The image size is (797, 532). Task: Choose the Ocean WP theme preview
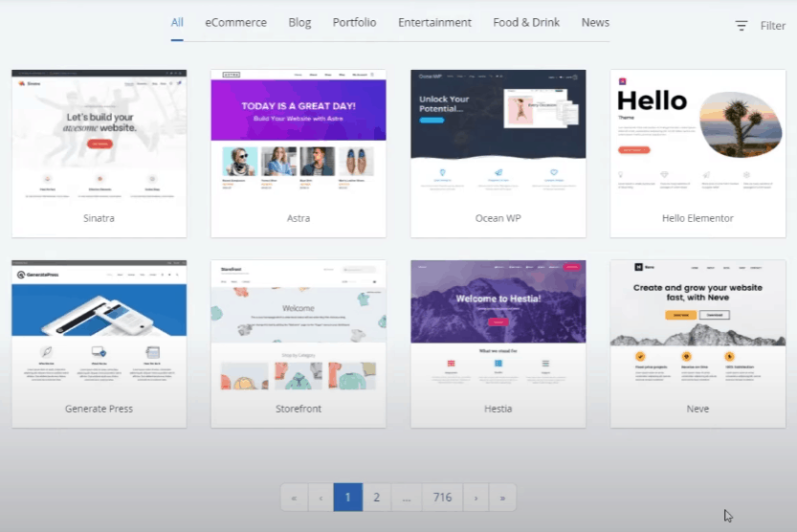[x=498, y=136]
